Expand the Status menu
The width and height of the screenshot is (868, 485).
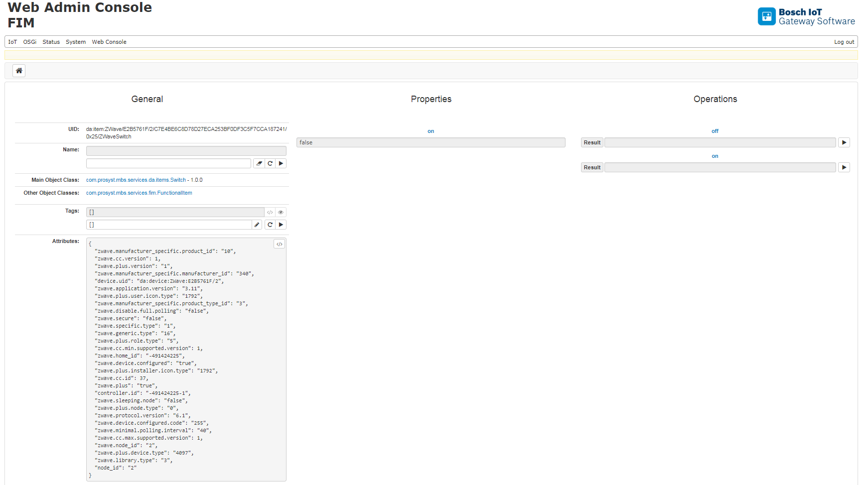point(51,42)
